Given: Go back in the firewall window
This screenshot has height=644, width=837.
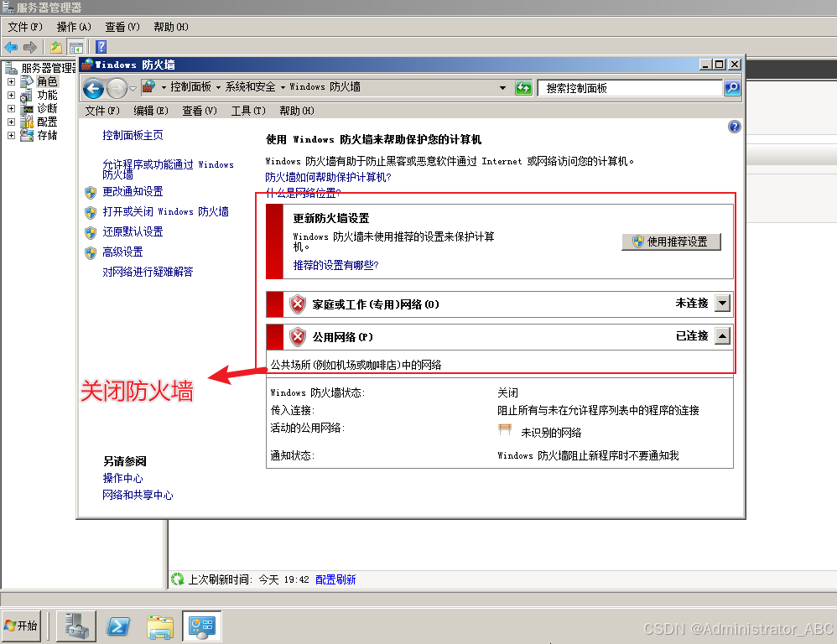Looking at the screenshot, I should [x=93, y=88].
